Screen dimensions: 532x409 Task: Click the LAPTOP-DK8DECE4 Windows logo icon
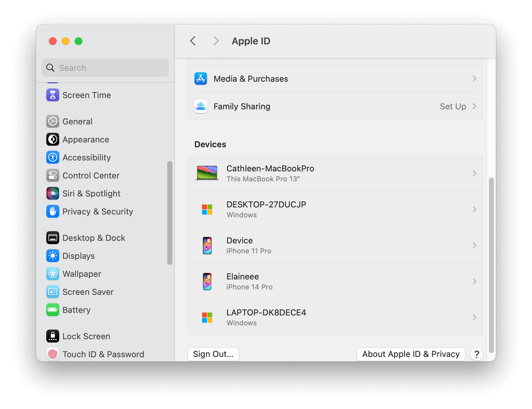[207, 318]
